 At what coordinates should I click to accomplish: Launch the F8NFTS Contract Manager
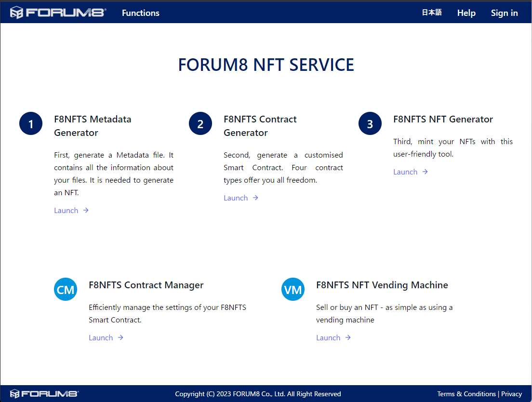(x=106, y=337)
